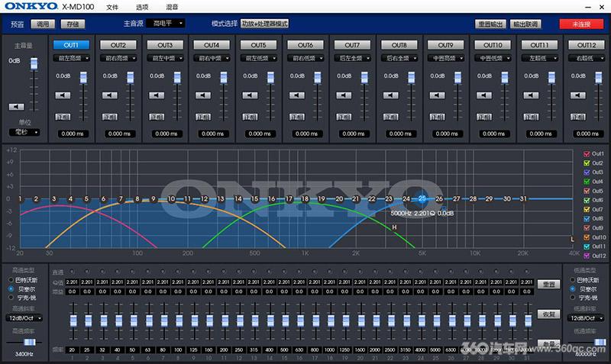Toggle the OUT12 phase 正相 button
611x364 pixels.
point(578,117)
